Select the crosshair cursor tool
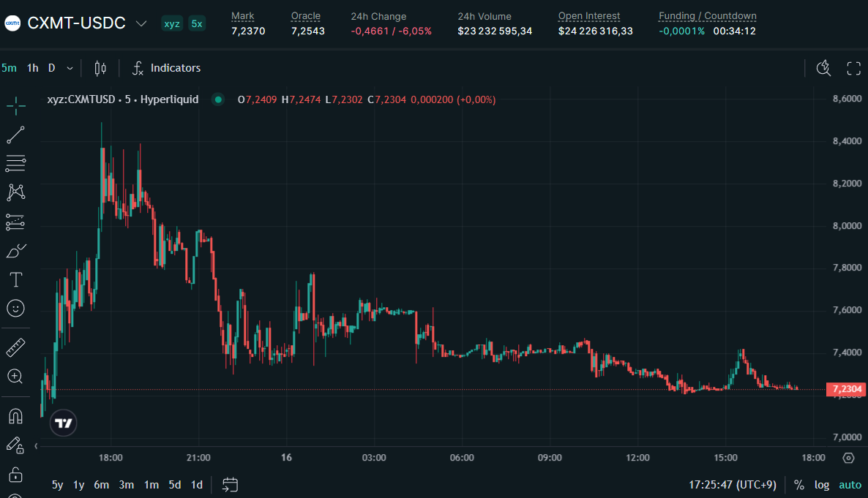 [x=16, y=105]
